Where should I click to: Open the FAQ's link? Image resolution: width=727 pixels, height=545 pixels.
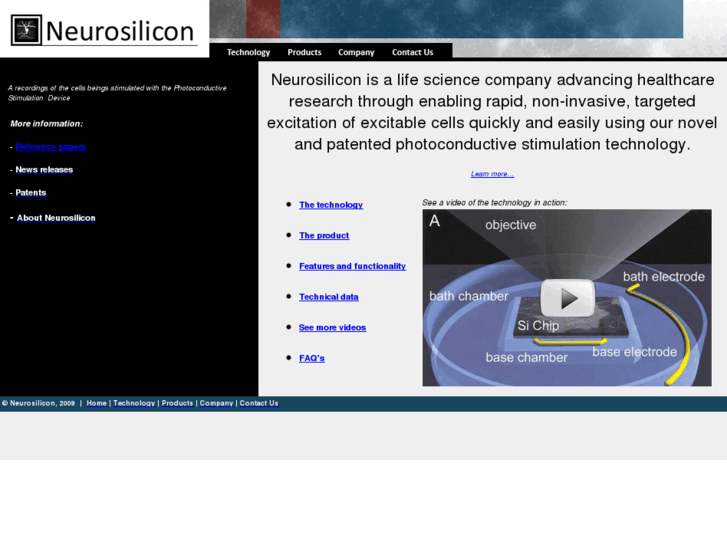pos(312,358)
